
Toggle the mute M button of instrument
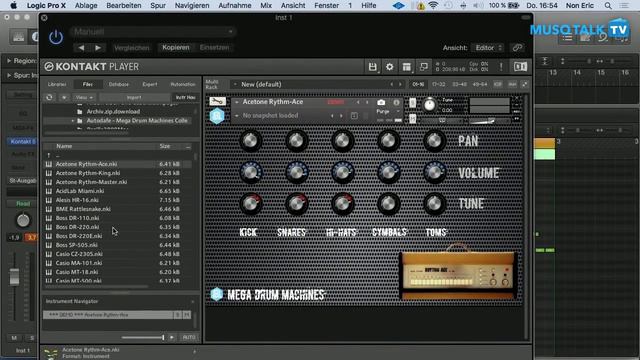click(413, 119)
